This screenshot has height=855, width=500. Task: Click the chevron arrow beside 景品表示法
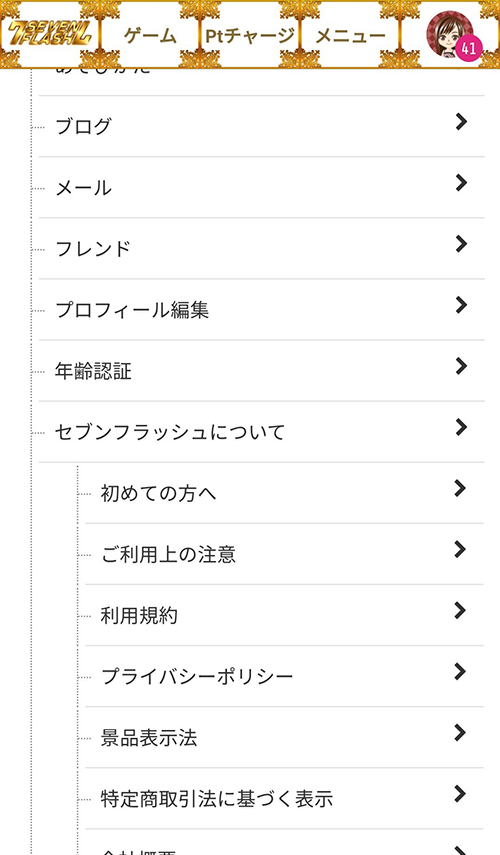(460, 732)
